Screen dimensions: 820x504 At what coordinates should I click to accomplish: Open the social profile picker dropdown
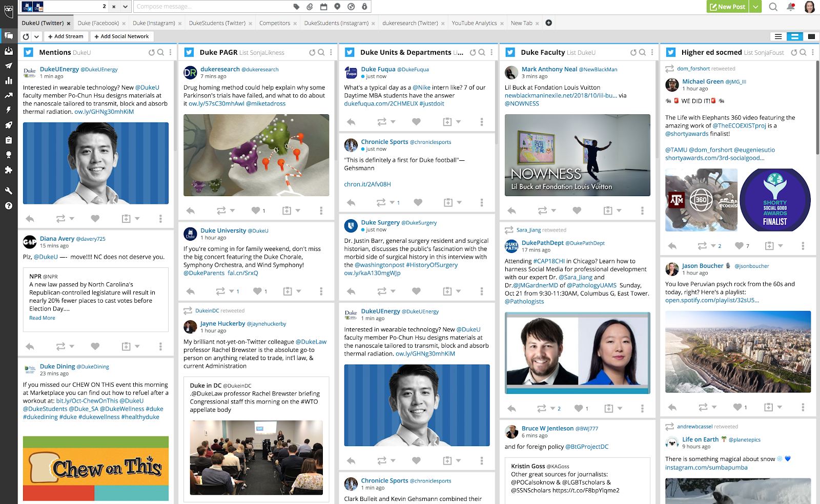(x=125, y=7)
